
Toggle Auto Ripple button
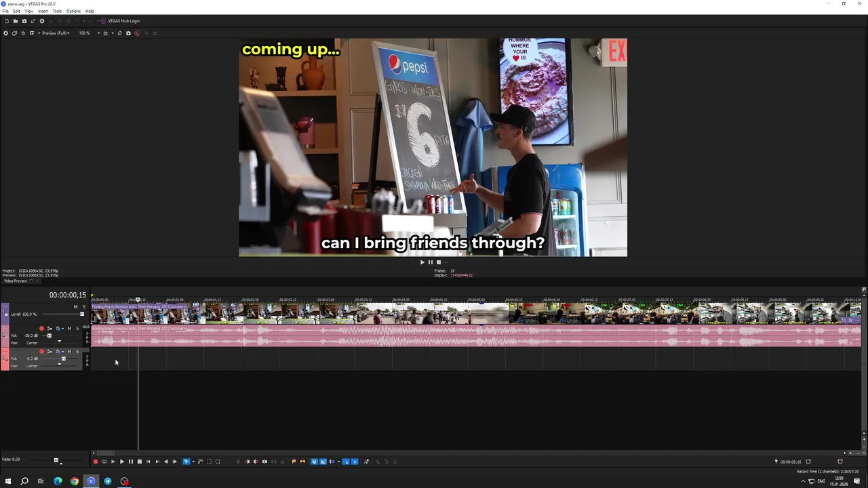[332, 462]
